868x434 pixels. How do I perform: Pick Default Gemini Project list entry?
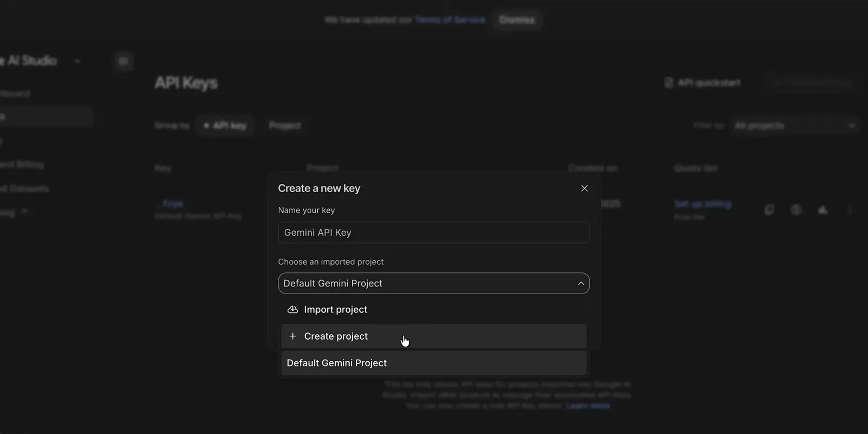click(433, 363)
